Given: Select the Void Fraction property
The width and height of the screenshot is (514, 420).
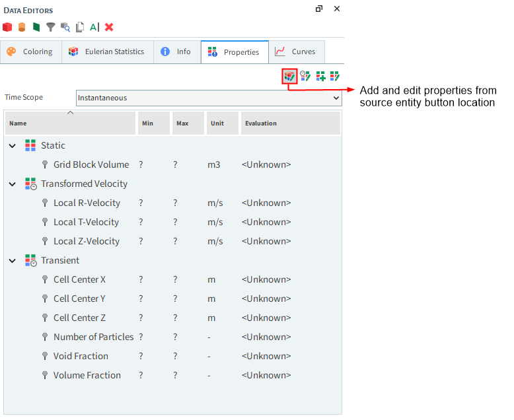Looking at the screenshot, I should 81,356.
